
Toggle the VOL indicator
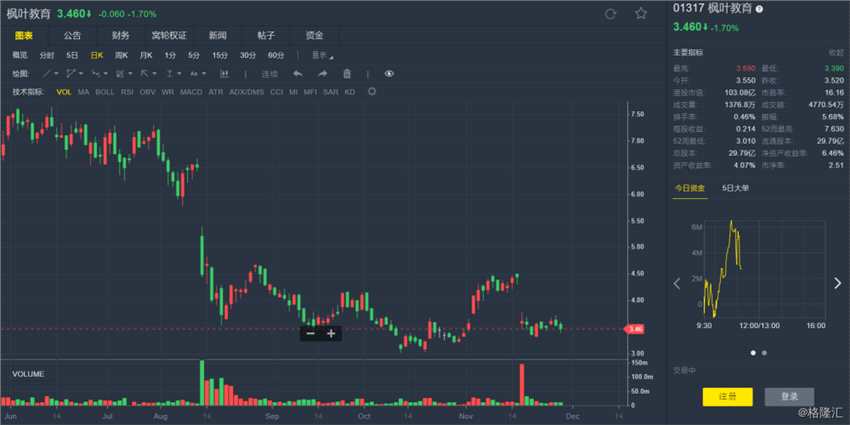[x=64, y=92]
